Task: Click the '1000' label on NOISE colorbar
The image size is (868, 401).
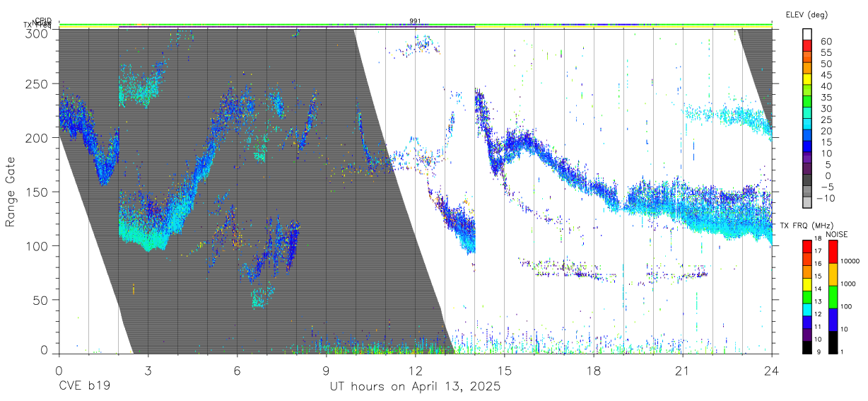Action: click(x=850, y=284)
